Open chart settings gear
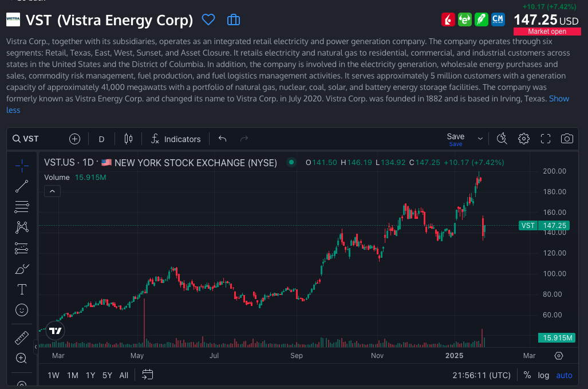 click(x=523, y=139)
